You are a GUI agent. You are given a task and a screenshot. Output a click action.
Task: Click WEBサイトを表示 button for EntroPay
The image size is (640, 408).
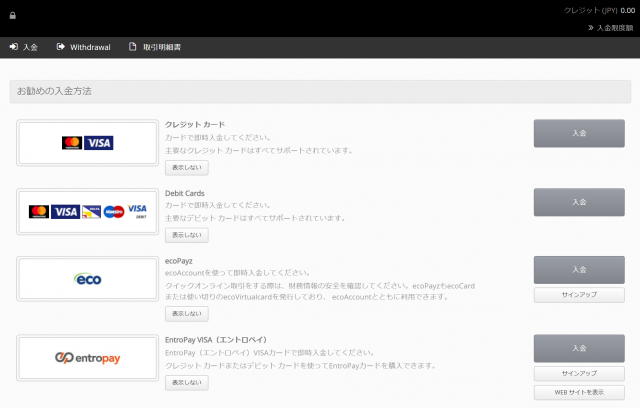click(579, 391)
